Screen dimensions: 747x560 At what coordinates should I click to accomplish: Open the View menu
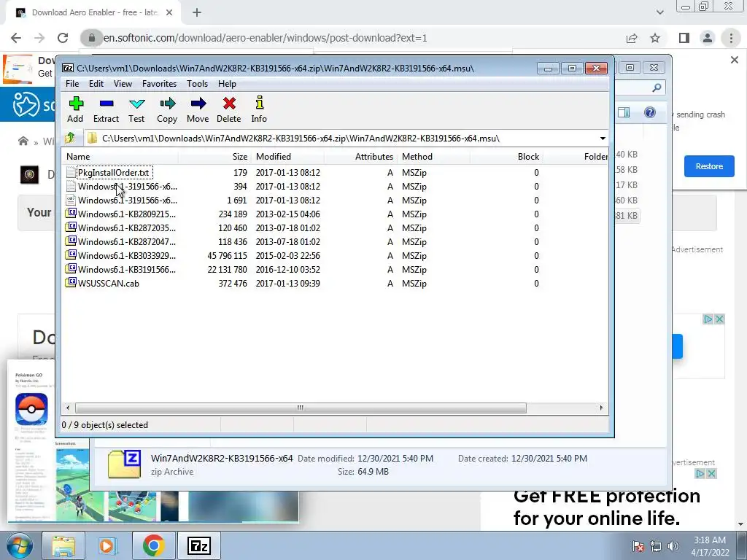(123, 84)
